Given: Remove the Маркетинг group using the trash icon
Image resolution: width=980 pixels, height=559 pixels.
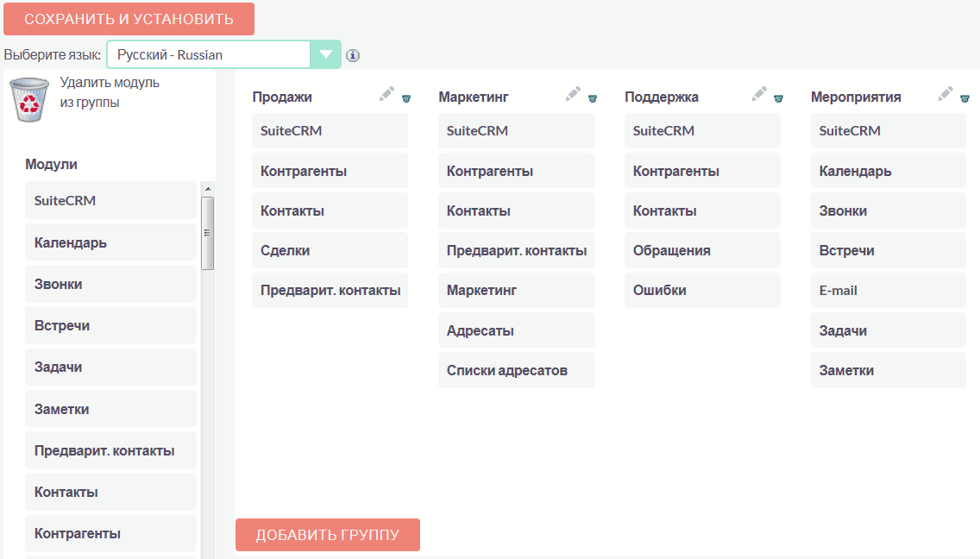Looking at the screenshot, I should 593,97.
